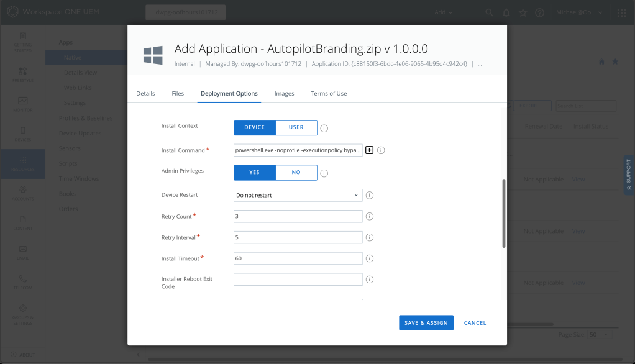Keep Install Context on DEVICE
The image size is (635, 364).
tap(254, 127)
